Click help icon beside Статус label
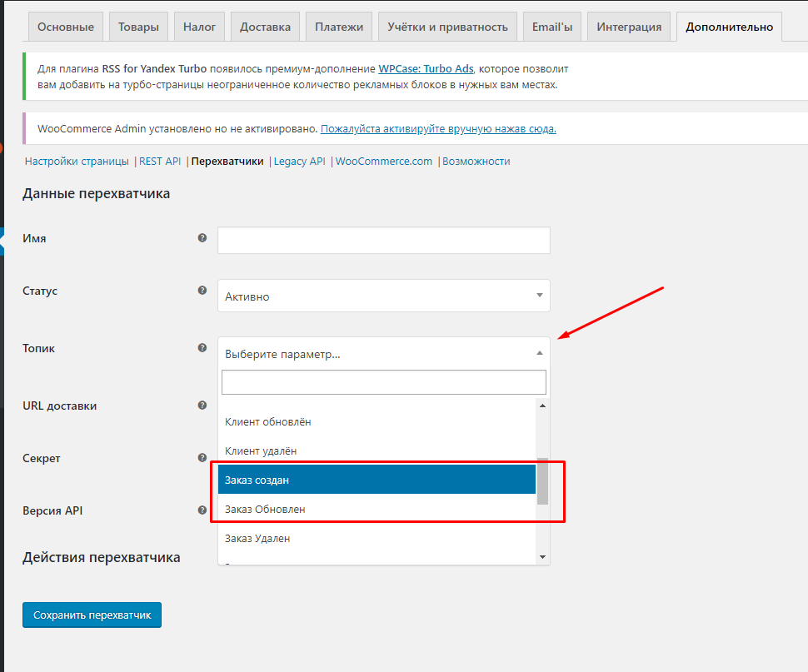Image resolution: width=808 pixels, height=672 pixels. point(202,291)
